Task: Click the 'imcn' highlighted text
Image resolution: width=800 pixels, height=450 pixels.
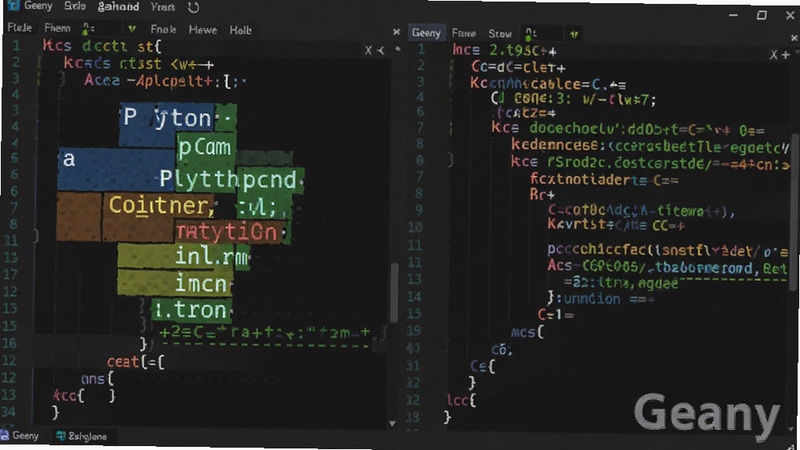Action: coord(201,283)
